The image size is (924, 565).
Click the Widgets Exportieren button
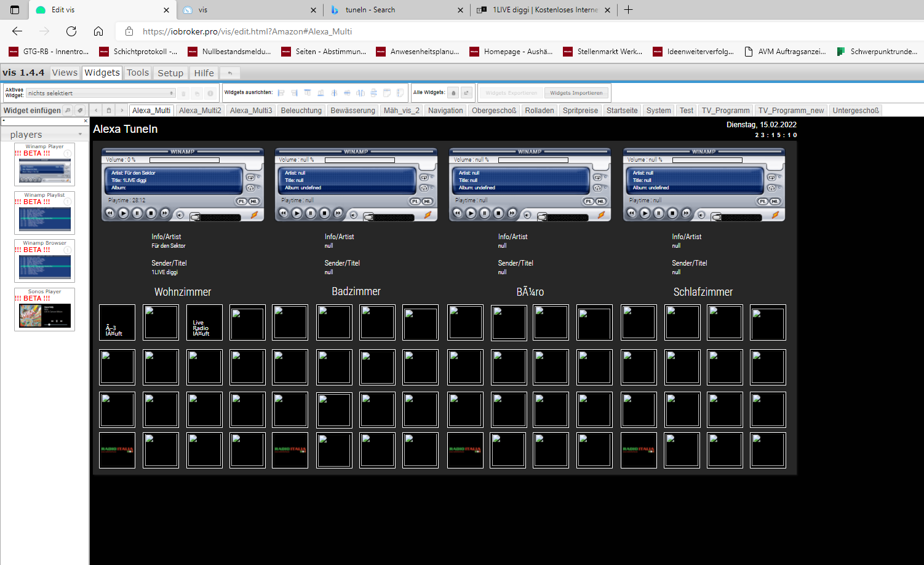coord(511,93)
